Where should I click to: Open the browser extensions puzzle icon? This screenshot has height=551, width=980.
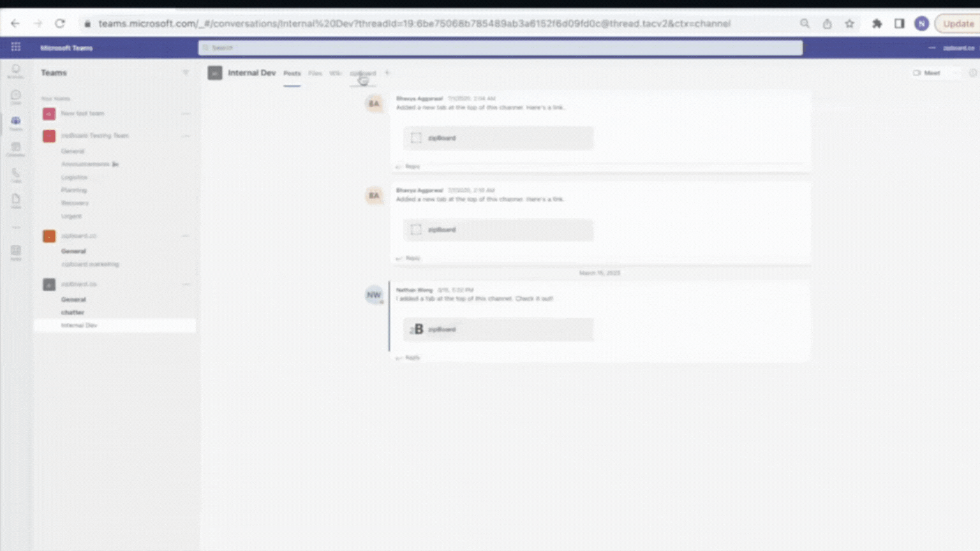877,24
